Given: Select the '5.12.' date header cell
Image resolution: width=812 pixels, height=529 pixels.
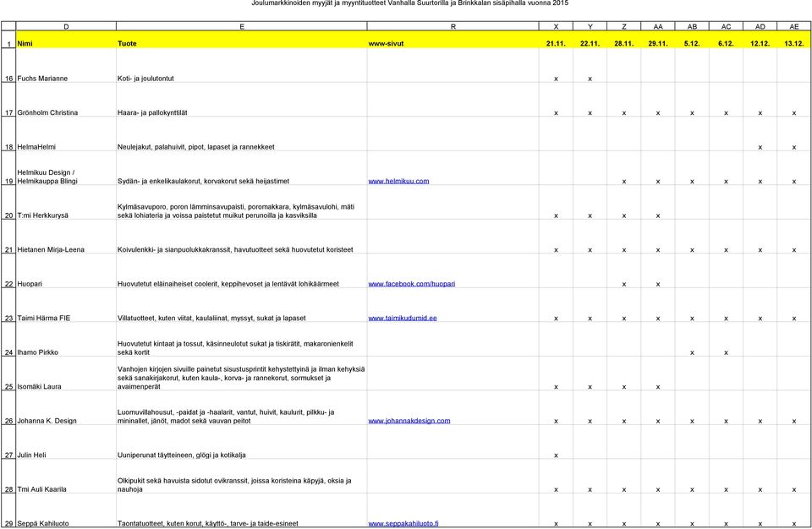Looking at the screenshot, I should (x=692, y=40).
